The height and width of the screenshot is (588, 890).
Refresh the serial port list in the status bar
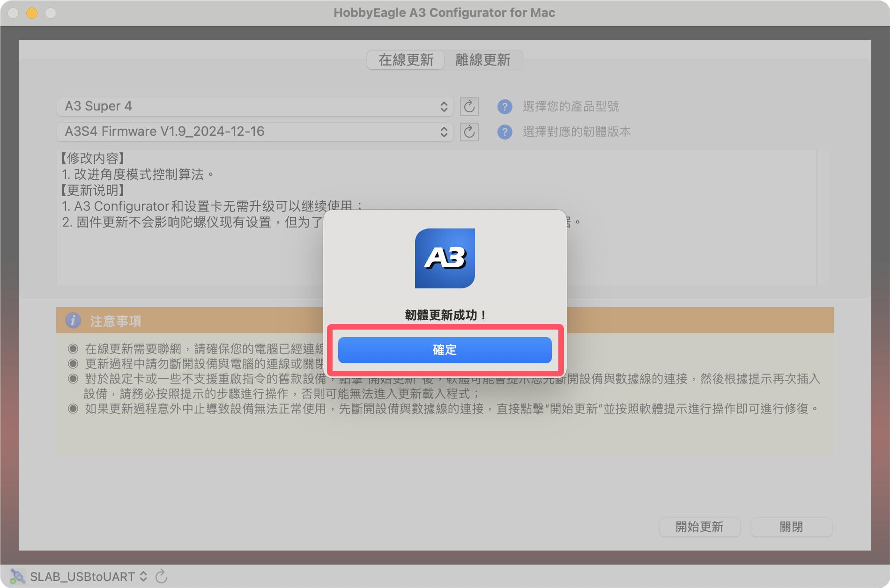click(x=161, y=576)
